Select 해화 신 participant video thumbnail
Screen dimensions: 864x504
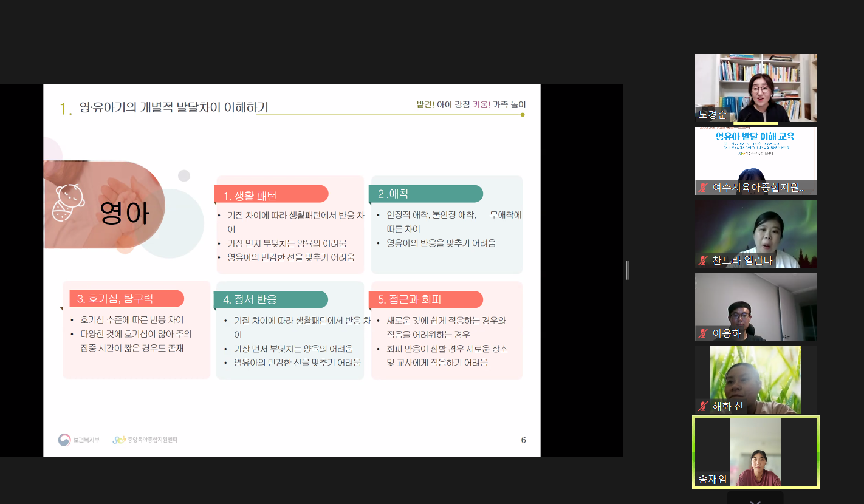coord(756,380)
